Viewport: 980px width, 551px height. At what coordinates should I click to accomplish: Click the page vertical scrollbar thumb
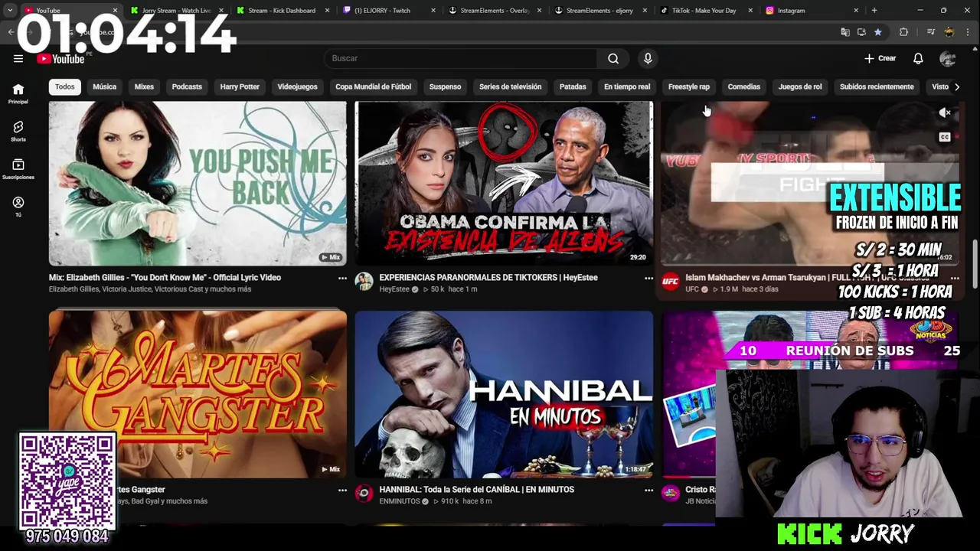(975, 263)
